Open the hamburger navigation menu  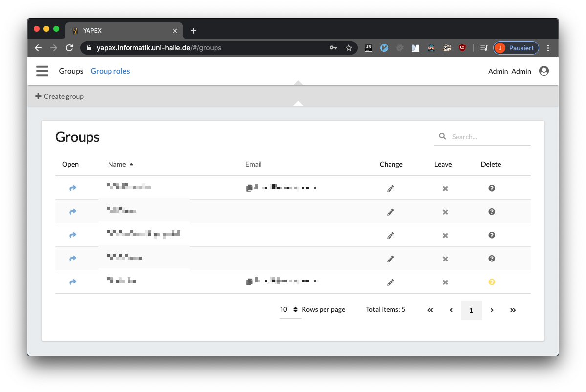click(x=43, y=71)
